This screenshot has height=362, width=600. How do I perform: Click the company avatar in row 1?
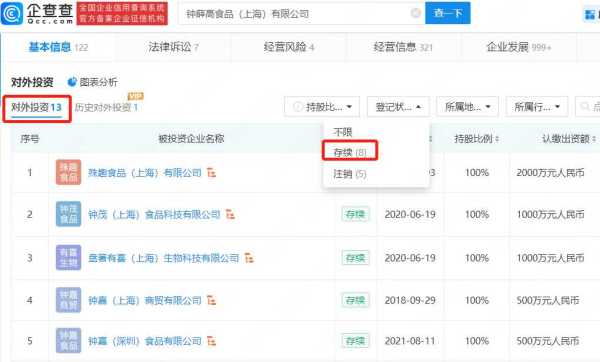[68, 172]
